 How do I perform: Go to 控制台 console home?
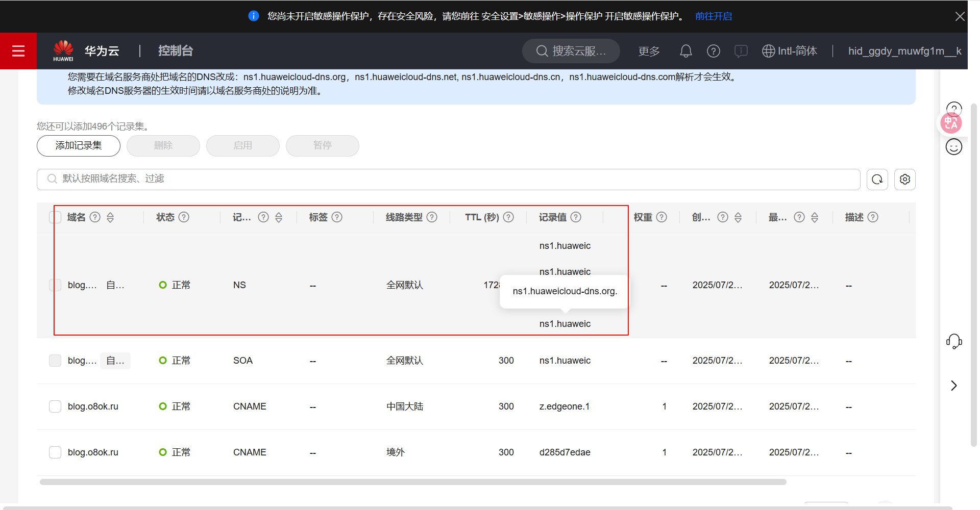175,51
